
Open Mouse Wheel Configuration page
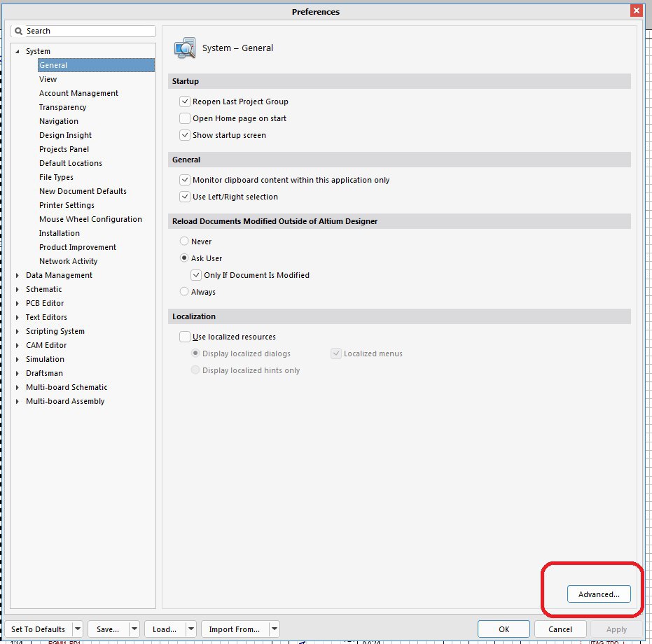(x=90, y=219)
